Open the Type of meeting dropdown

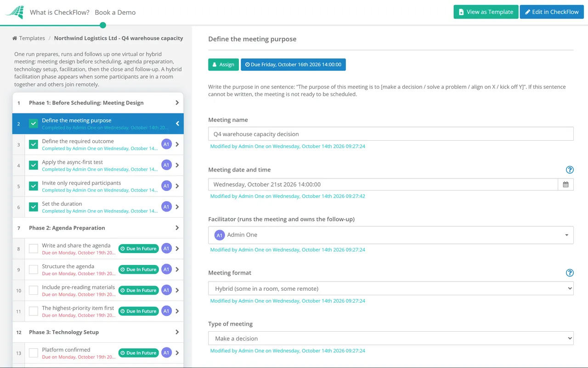(x=391, y=339)
